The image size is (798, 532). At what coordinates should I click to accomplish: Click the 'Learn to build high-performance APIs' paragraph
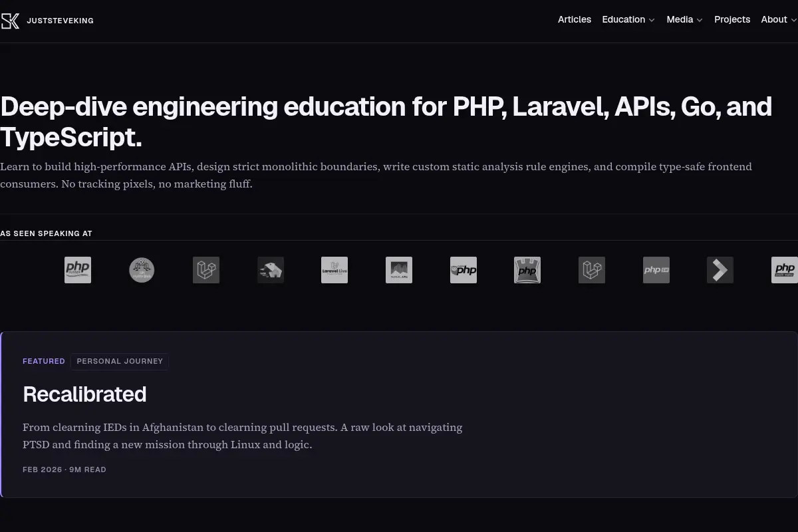pyautogui.click(x=376, y=175)
